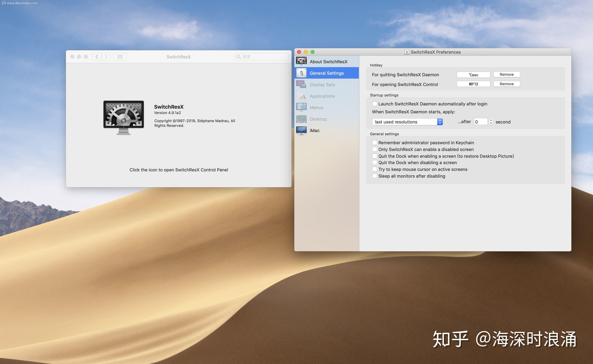
Task: Check Remember administrator password in Keychain
Action: (375, 142)
